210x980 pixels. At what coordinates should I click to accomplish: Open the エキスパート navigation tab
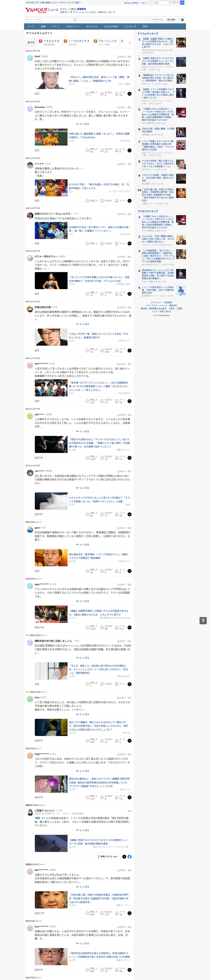[x=72, y=27]
